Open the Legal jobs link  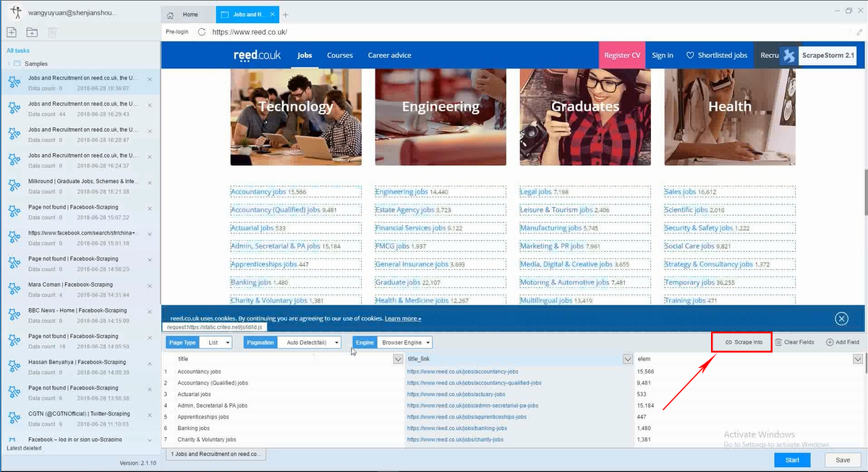pos(536,192)
